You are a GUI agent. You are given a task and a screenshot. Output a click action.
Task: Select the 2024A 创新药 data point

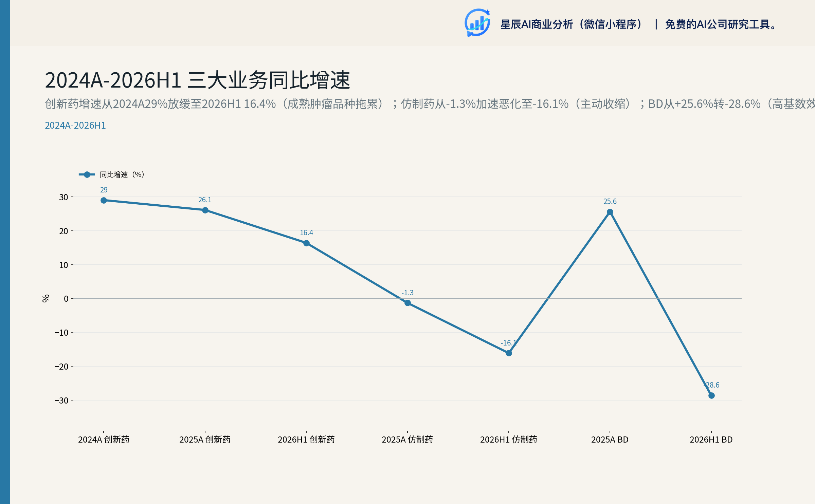click(x=104, y=201)
